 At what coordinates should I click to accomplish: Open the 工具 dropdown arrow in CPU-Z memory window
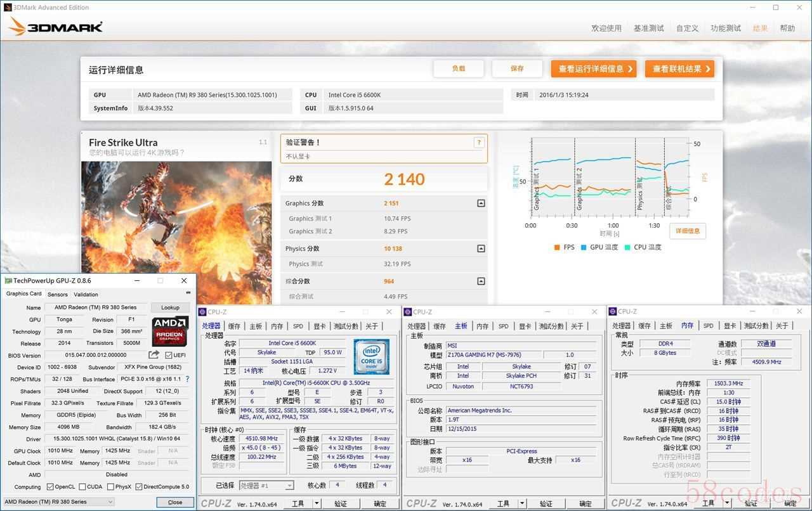[x=727, y=503]
